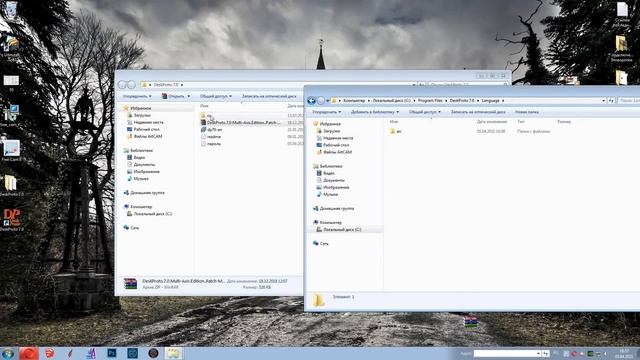Click Forward arrow in the Language window

tap(321, 100)
